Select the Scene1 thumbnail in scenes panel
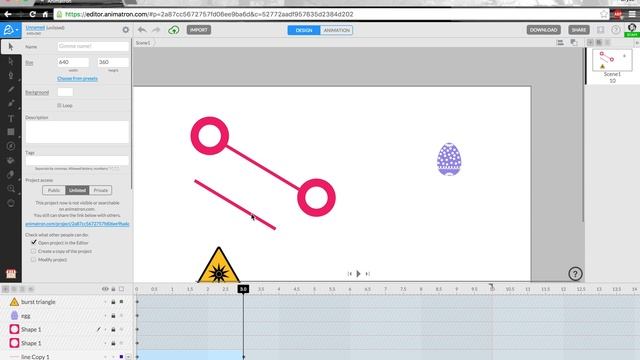Viewport: 640px width, 360px height. tap(612, 60)
